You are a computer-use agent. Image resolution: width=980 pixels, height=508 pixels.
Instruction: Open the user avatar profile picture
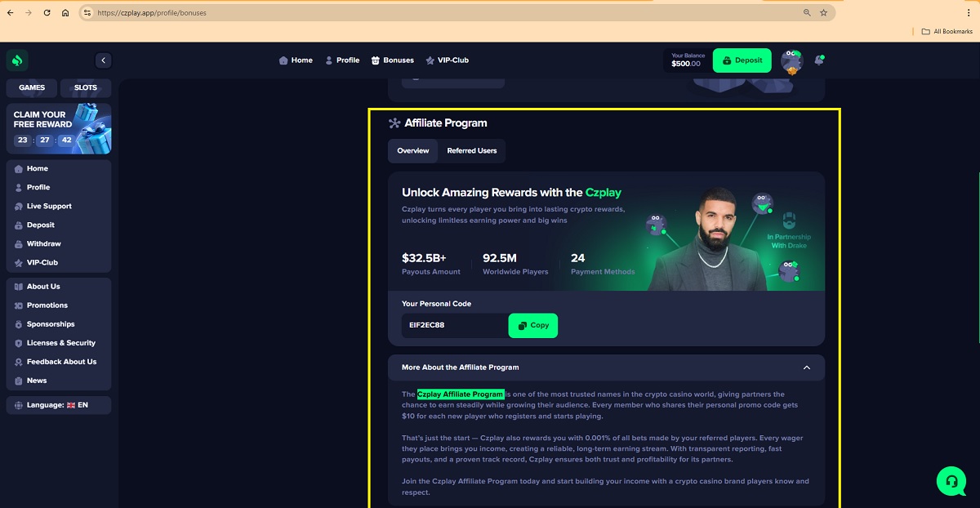(x=791, y=60)
